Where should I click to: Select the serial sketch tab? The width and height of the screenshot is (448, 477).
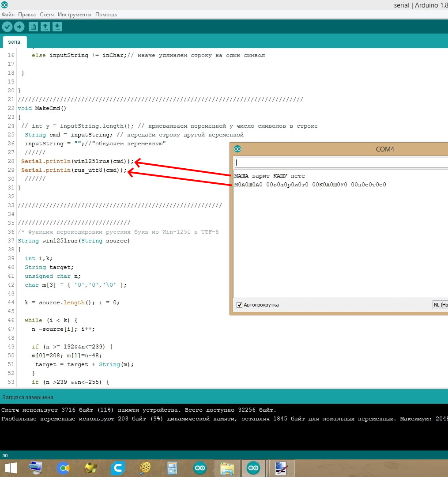point(15,42)
